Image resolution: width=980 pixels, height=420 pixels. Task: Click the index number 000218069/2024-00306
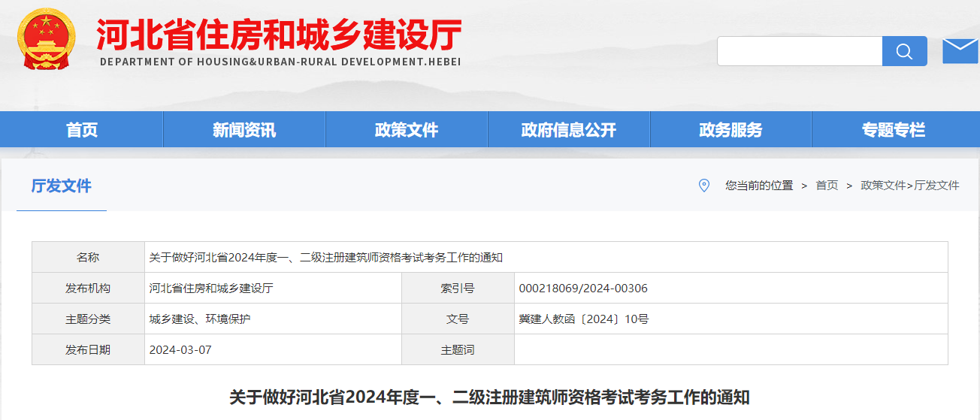(x=583, y=289)
